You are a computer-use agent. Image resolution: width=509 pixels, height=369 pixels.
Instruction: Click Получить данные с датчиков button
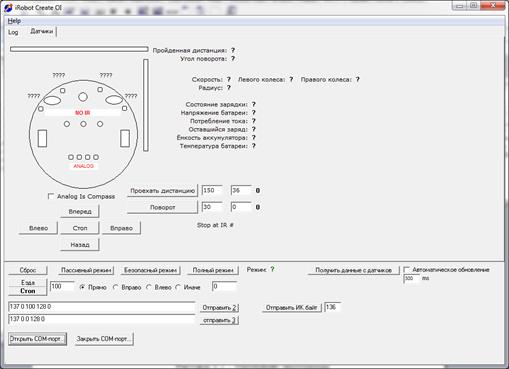353,270
